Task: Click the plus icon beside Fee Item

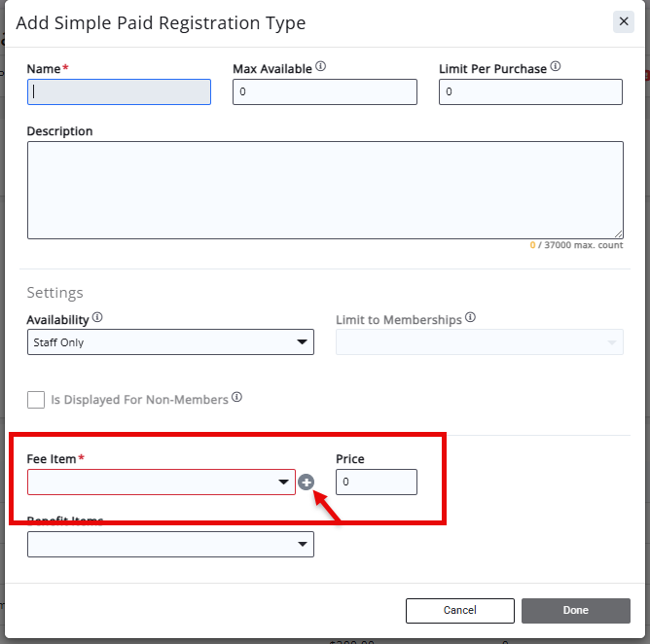Action: click(306, 482)
